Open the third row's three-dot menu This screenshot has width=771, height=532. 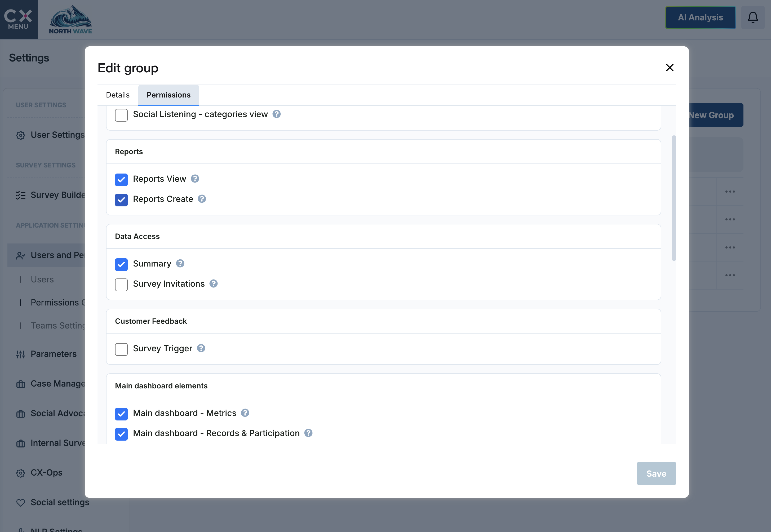(x=730, y=247)
